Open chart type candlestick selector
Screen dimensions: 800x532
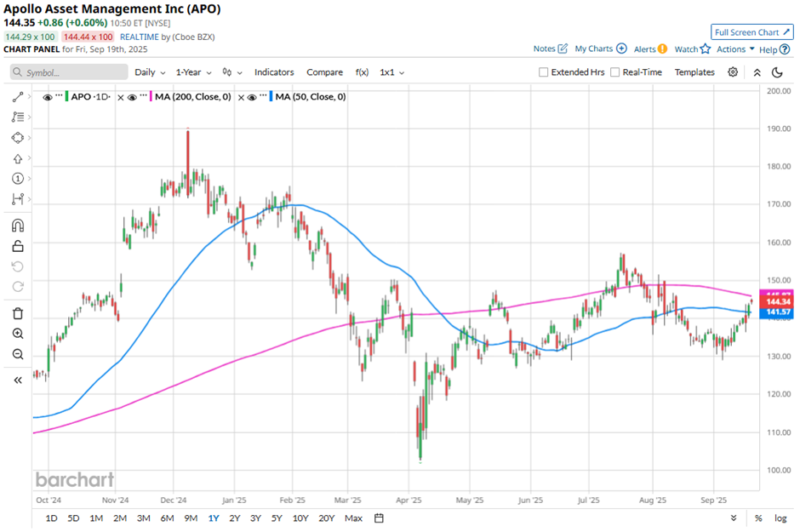point(231,72)
